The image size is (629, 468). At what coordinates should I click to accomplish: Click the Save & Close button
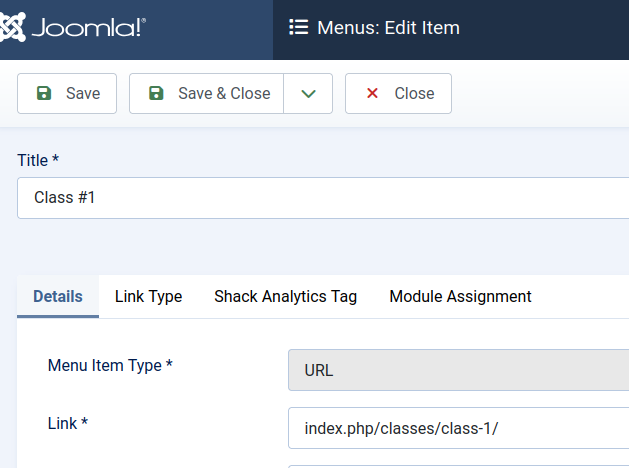[207, 93]
